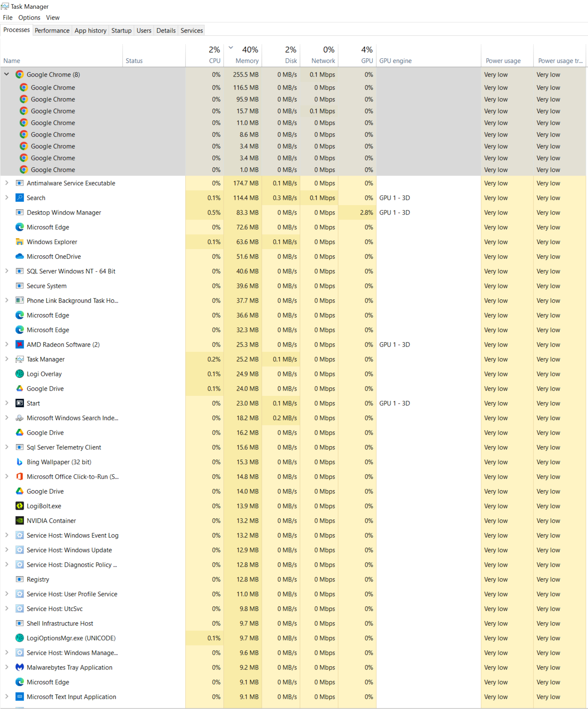Image resolution: width=588 pixels, height=716 pixels.
Task: Click the Google Chrome (8) group icon
Action: pyautogui.click(x=20, y=74)
